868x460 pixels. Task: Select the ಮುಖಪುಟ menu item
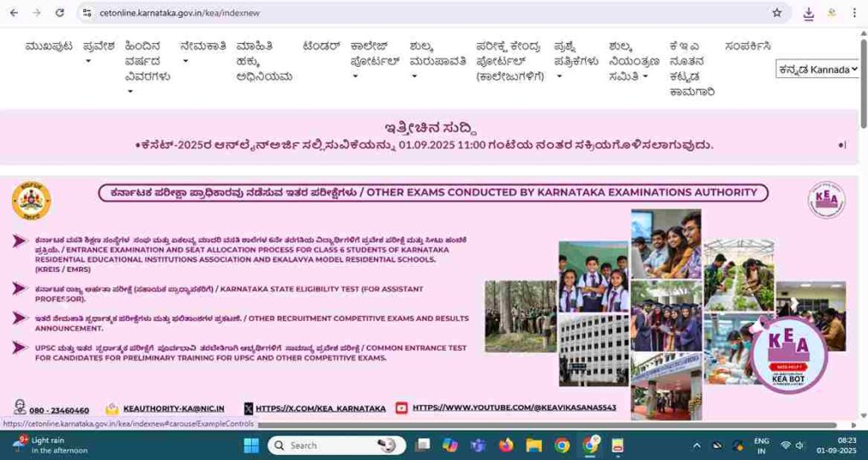pyautogui.click(x=48, y=46)
